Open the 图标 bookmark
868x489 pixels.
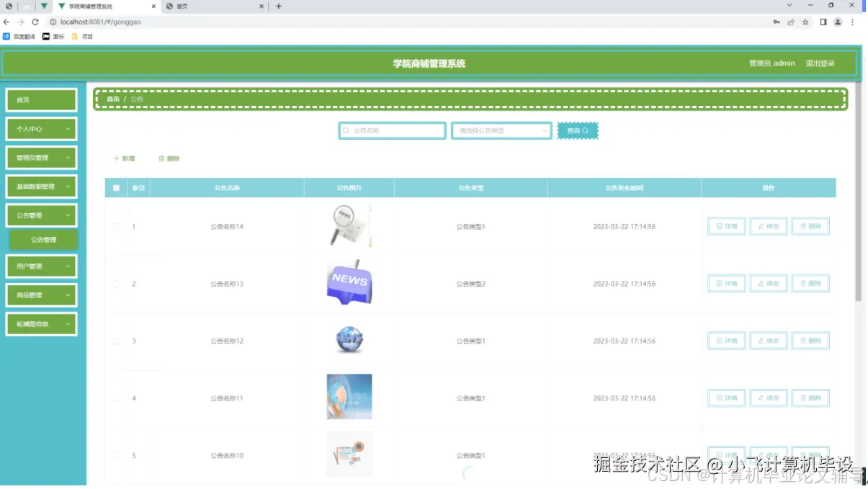pos(53,37)
